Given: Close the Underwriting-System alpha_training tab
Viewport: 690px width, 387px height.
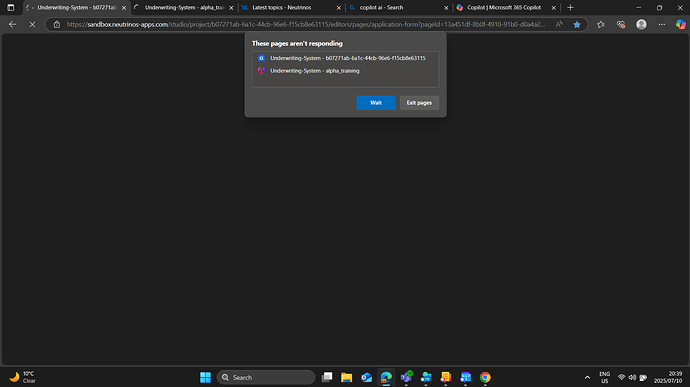Looking at the screenshot, I should [x=231, y=8].
